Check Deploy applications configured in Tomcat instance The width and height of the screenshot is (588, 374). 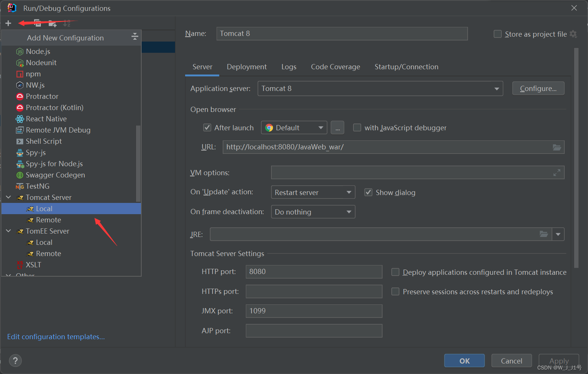coord(395,272)
